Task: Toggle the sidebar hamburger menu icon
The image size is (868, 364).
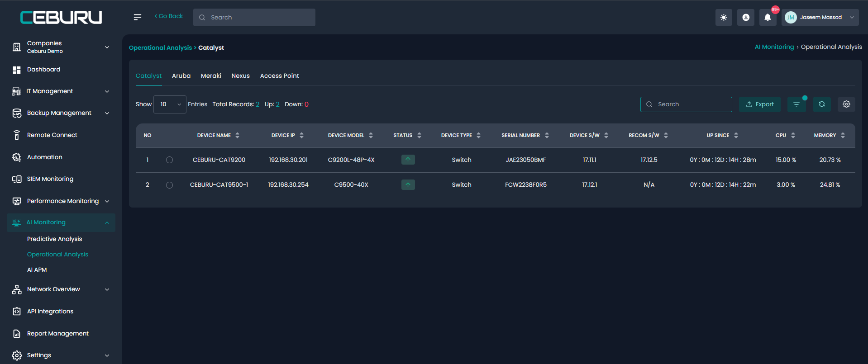Action: 138,17
